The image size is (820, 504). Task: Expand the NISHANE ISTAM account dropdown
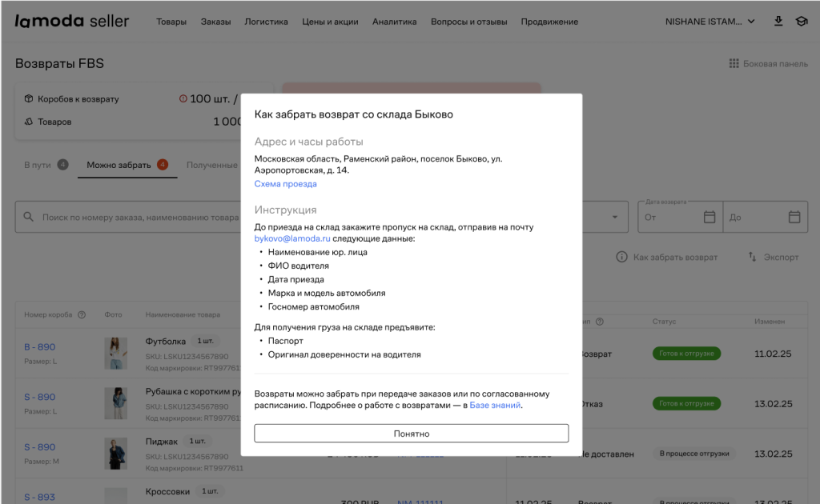click(x=750, y=22)
